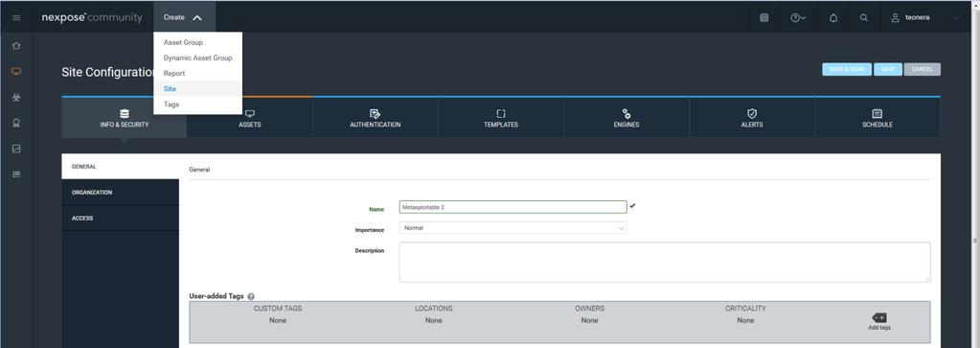Open the calendar icon in top bar

click(763, 17)
